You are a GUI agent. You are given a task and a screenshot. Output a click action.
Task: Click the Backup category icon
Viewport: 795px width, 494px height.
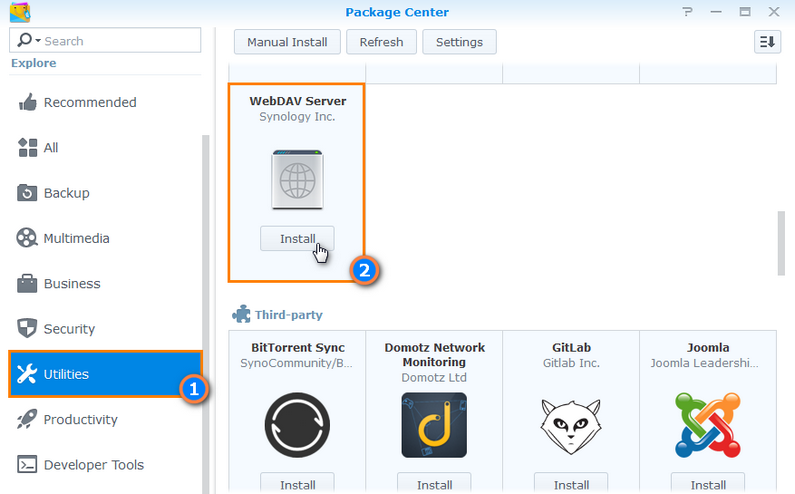27,193
